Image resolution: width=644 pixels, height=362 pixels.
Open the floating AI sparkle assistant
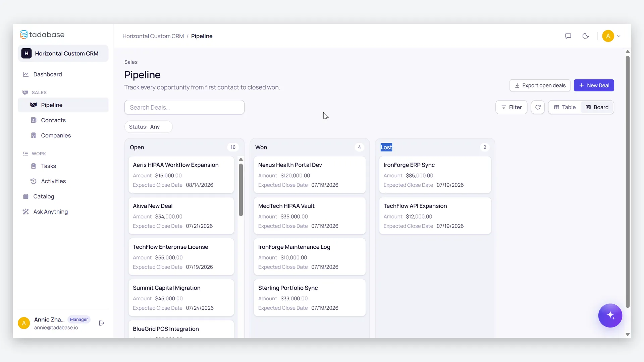[610, 315]
